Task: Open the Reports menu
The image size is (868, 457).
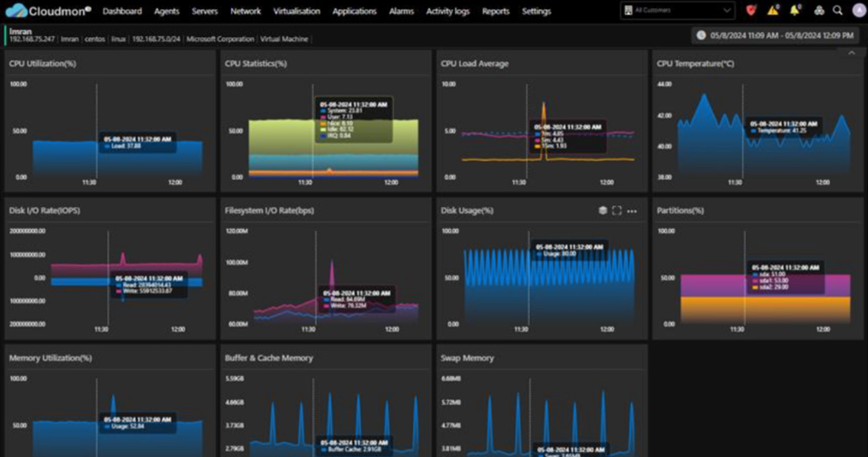Action: 496,11
